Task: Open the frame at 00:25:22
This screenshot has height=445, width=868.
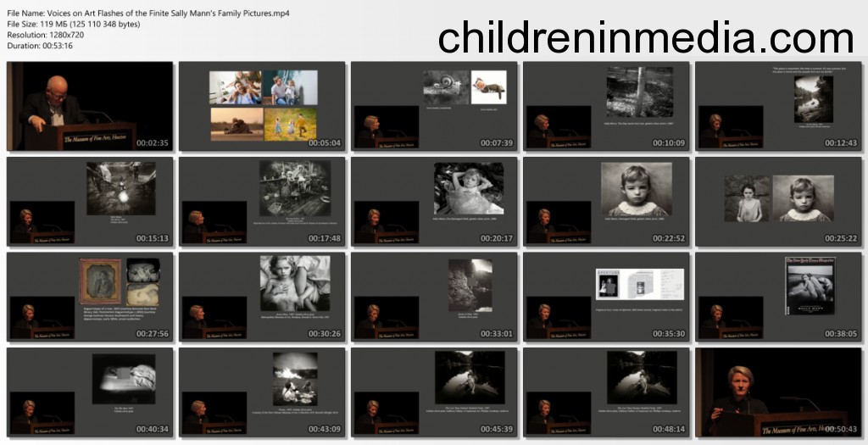Action: pyautogui.click(x=778, y=202)
